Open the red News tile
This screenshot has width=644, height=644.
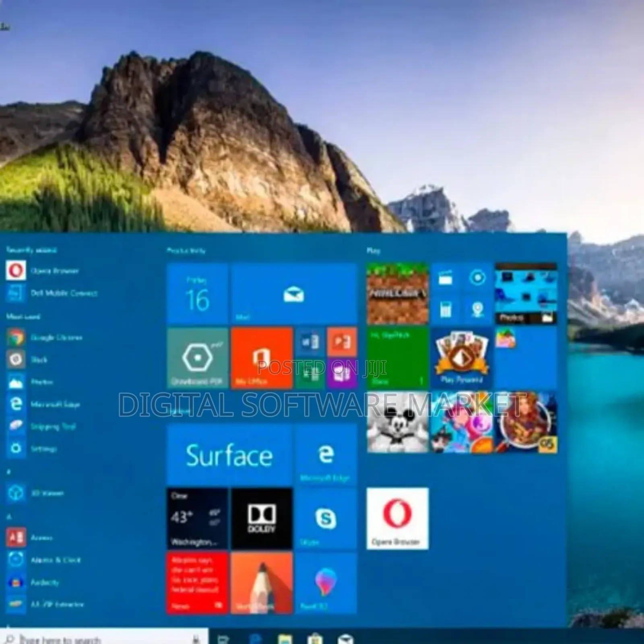[197, 583]
